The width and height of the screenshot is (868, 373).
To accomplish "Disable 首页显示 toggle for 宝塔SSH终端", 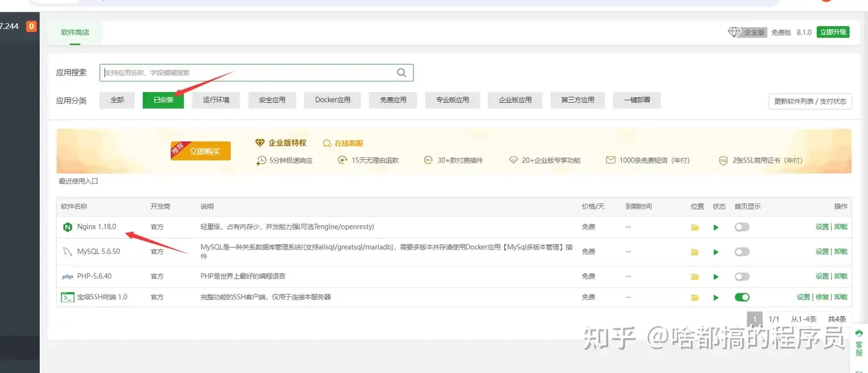I will [x=742, y=297].
